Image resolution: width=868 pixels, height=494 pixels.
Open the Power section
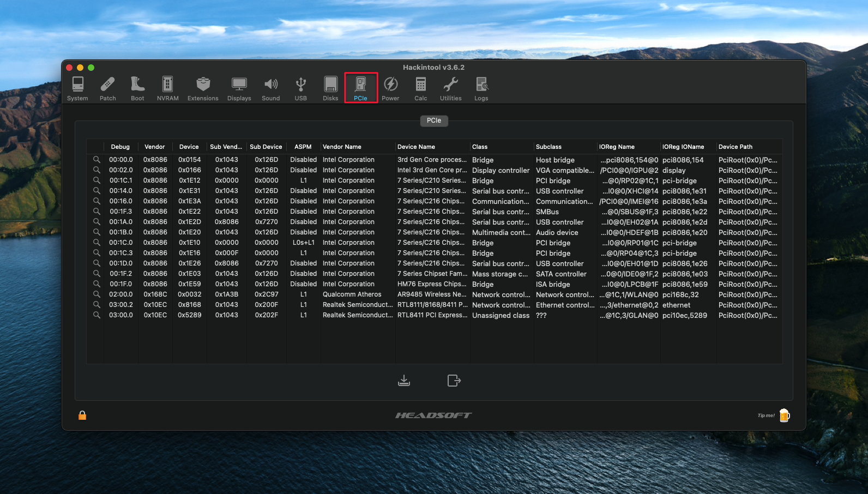[x=390, y=88]
